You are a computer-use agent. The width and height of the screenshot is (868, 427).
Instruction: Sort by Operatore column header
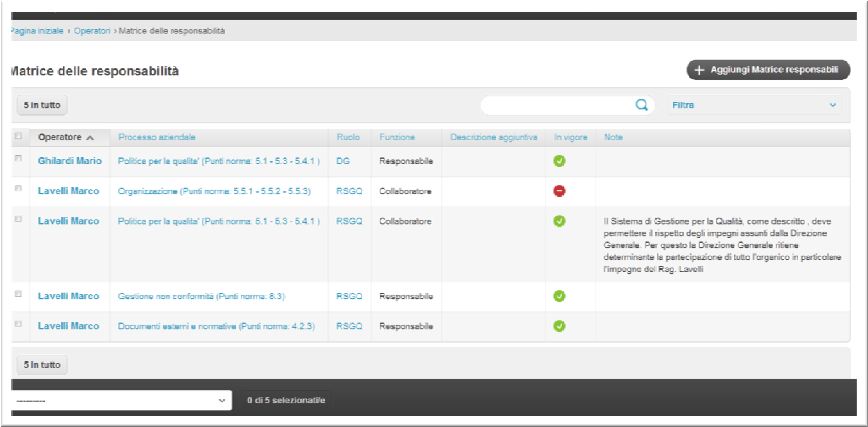click(x=60, y=137)
